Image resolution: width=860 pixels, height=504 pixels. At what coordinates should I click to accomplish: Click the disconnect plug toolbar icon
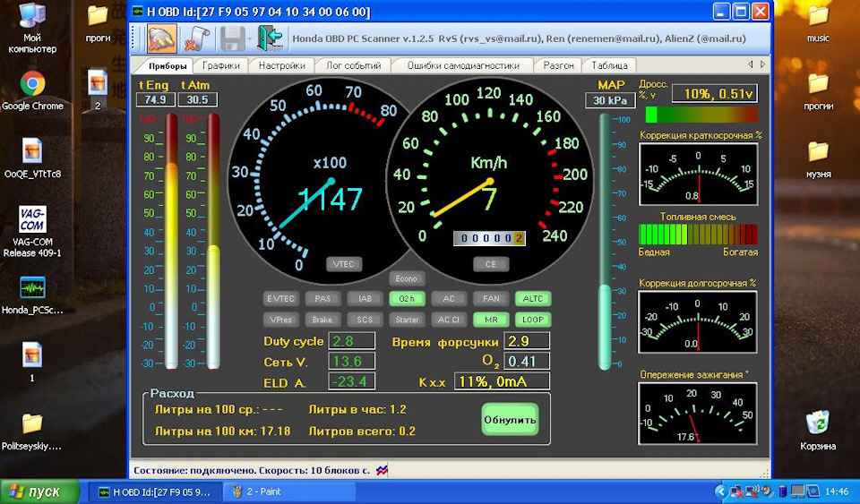[x=162, y=38]
